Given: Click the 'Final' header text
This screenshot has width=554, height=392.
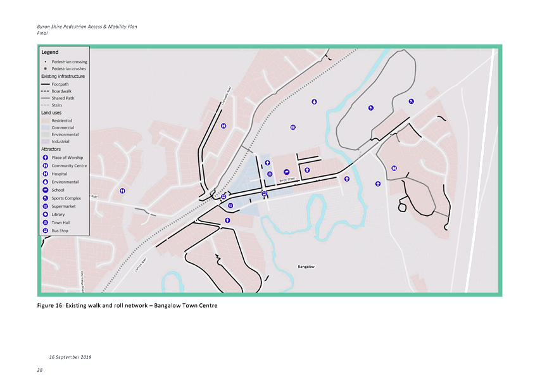Looking at the screenshot, I should point(42,33).
